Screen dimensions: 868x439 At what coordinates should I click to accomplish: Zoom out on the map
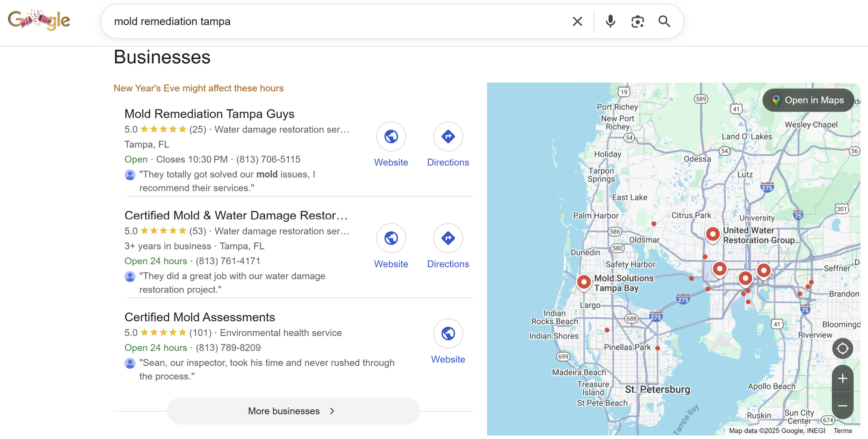[842, 406]
